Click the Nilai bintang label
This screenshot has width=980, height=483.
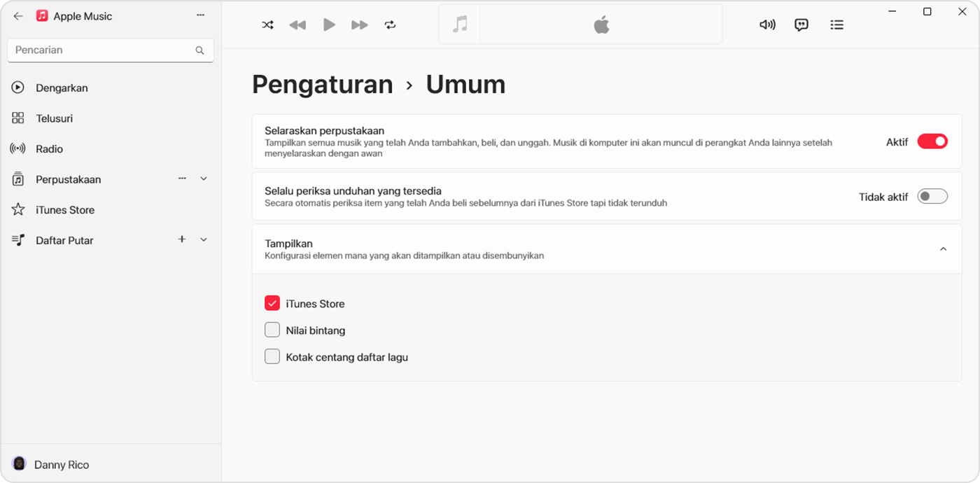(316, 330)
